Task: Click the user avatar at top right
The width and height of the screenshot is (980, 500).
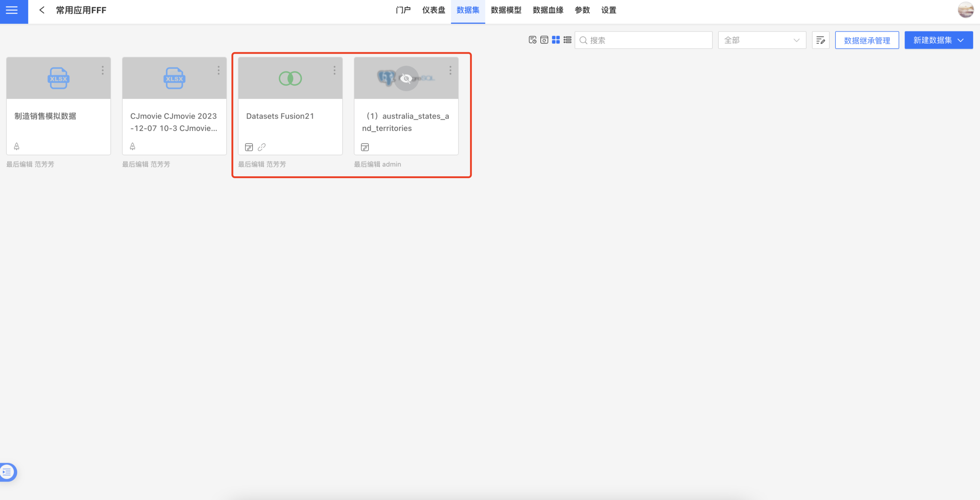Action: click(x=966, y=10)
